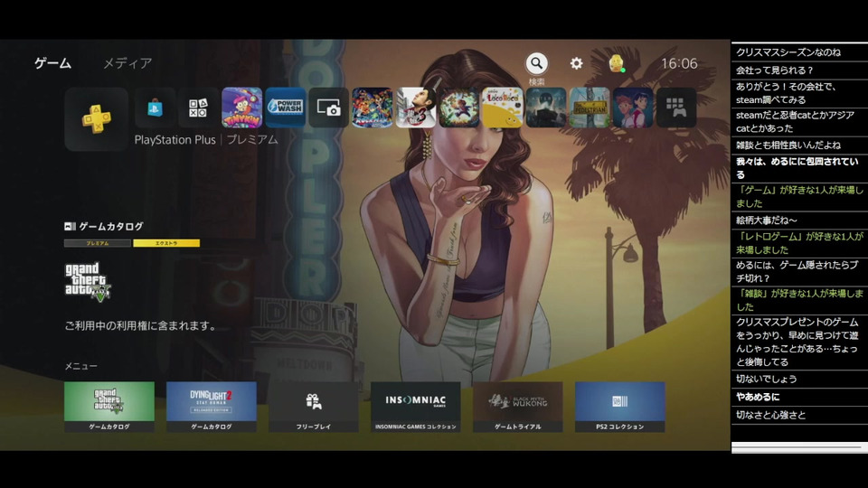Switch to the メディア tab
The image size is (868, 488).
pos(127,63)
